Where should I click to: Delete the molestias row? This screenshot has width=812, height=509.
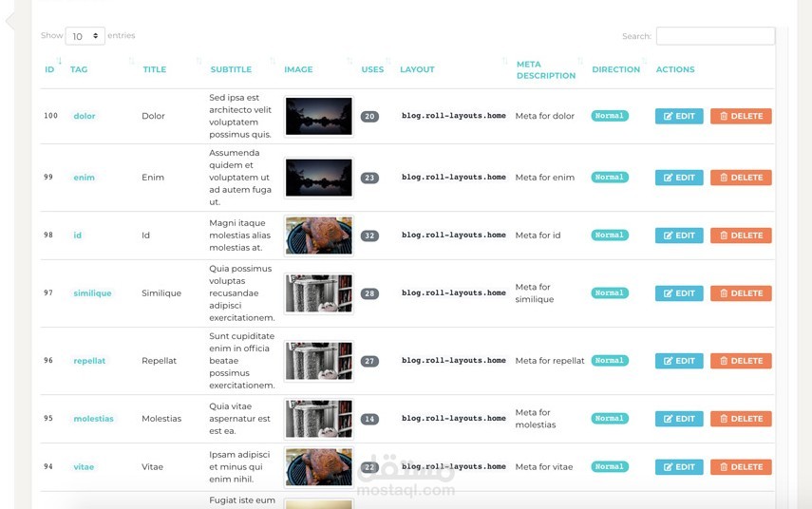click(741, 419)
